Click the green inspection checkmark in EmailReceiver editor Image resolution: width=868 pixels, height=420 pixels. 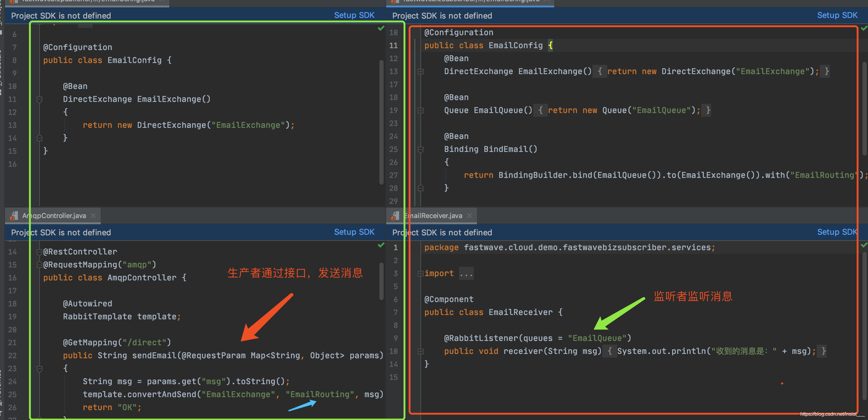[x=864, y=245]
